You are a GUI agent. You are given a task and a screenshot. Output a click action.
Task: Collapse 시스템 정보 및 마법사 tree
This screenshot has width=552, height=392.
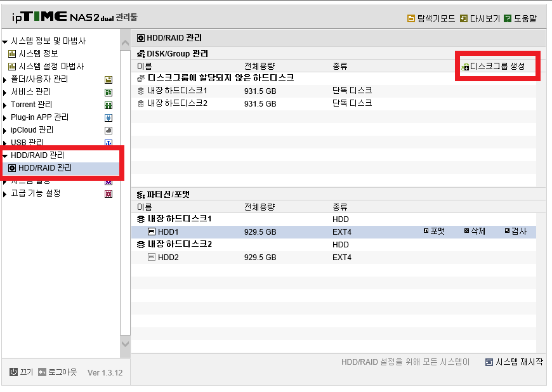click(x=5, y=42)
